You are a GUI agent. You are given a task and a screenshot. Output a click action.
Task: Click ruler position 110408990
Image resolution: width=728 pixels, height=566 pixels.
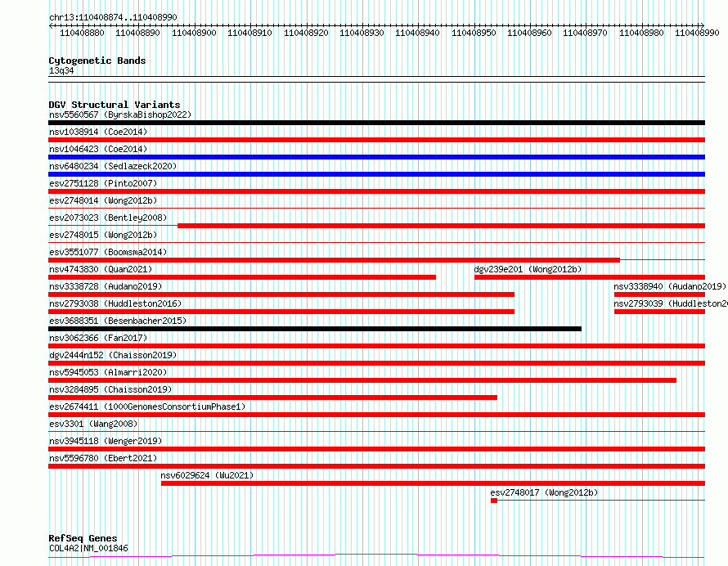697,33
